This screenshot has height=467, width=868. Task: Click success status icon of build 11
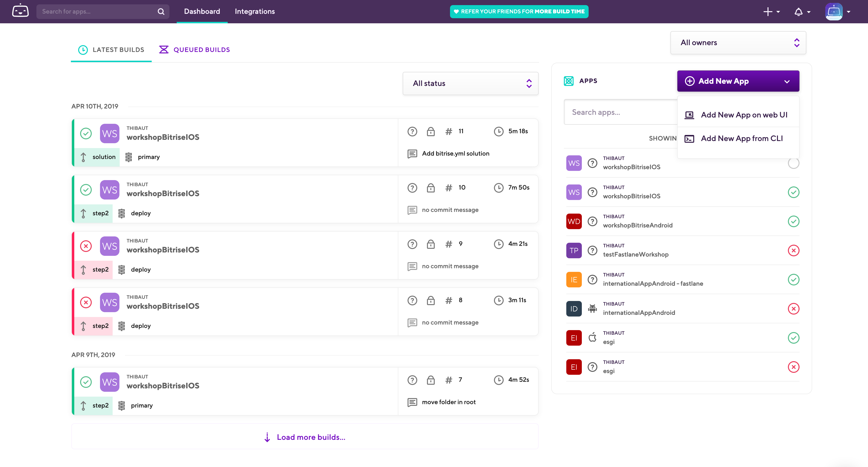pyautogui.click(x=86, y=133)
